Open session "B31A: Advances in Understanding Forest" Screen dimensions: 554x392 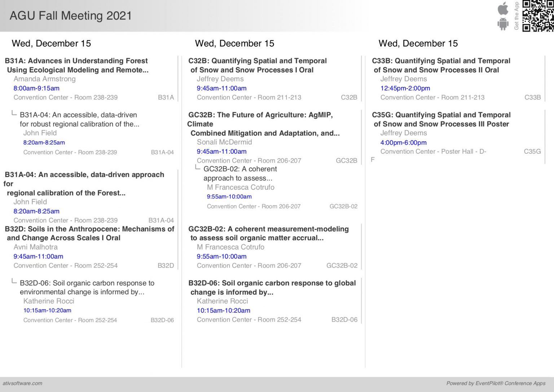[x=76, y=65]
